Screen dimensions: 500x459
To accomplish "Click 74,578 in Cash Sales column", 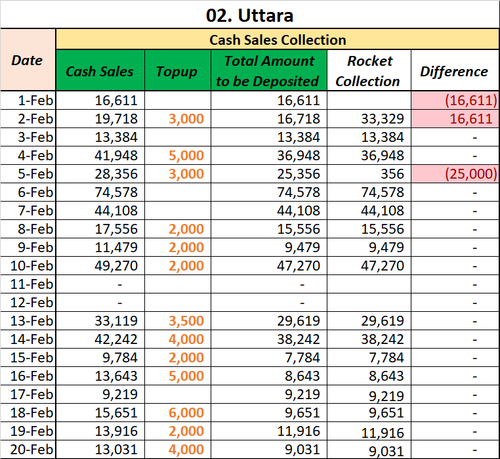I will [x=100, y=192].
